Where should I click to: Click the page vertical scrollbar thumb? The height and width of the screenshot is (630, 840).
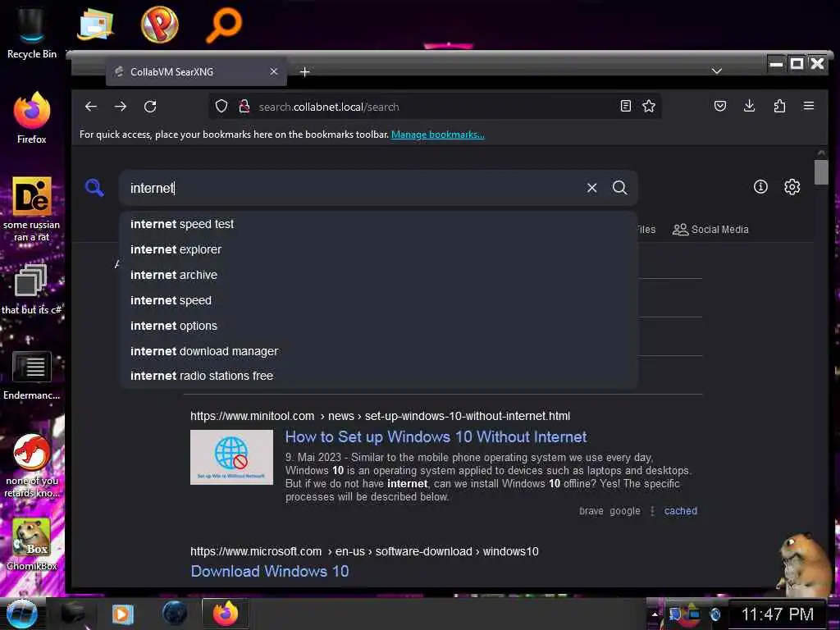coord(820,172)
